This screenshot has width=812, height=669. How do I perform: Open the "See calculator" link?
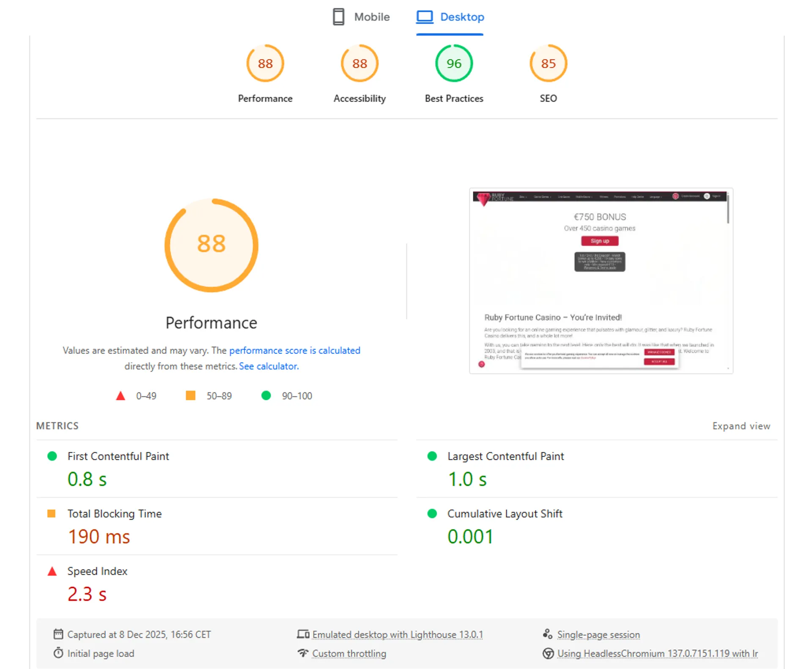click(x=268, y=366)
